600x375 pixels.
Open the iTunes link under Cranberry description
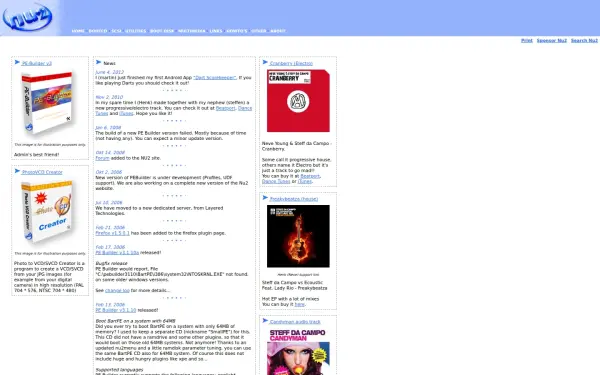coord(305,182)
